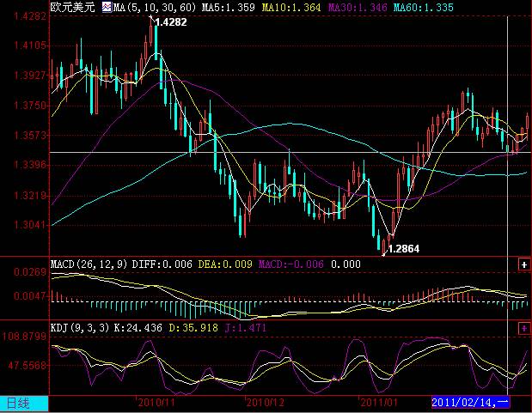
Task: Click the 2010/12 time axis label
Action: 265,403
